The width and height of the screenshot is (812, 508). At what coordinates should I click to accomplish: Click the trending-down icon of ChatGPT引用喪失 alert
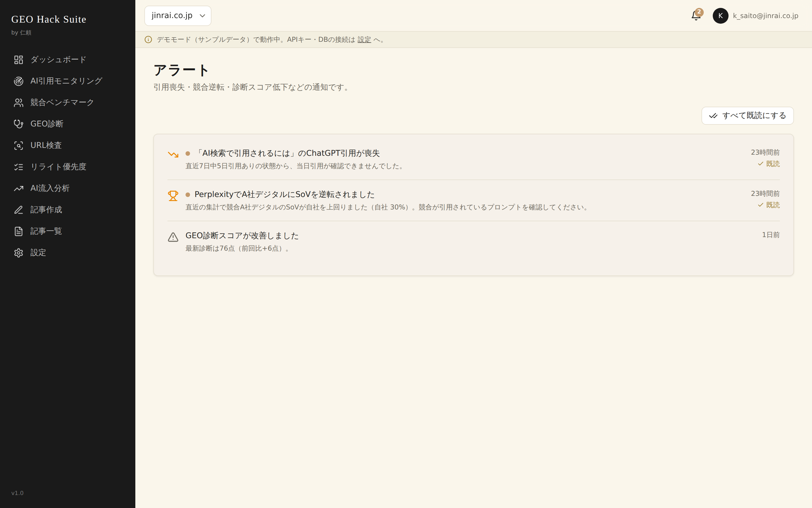pos(173,155)
